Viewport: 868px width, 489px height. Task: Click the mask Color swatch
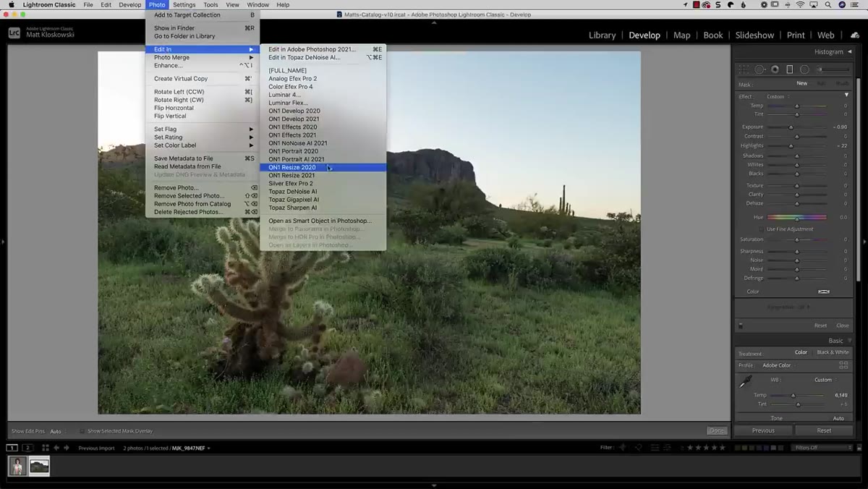[x=824, y=292]
